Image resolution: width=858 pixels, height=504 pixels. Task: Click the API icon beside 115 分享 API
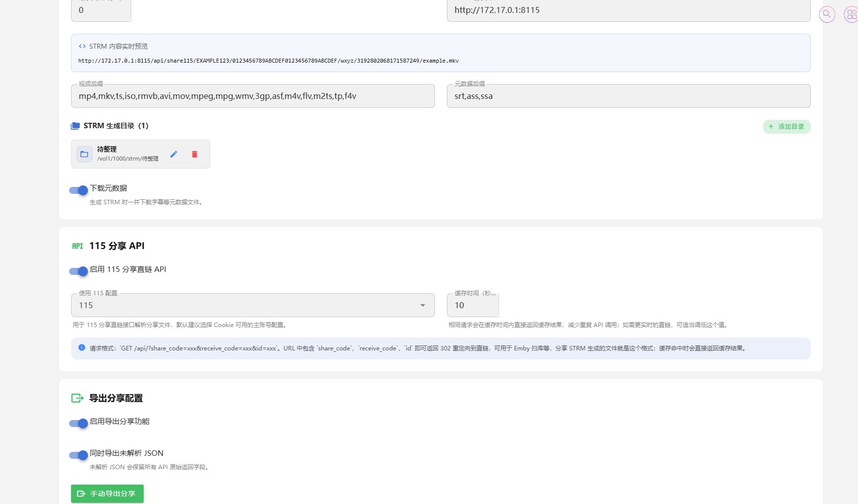click(78, 246)
